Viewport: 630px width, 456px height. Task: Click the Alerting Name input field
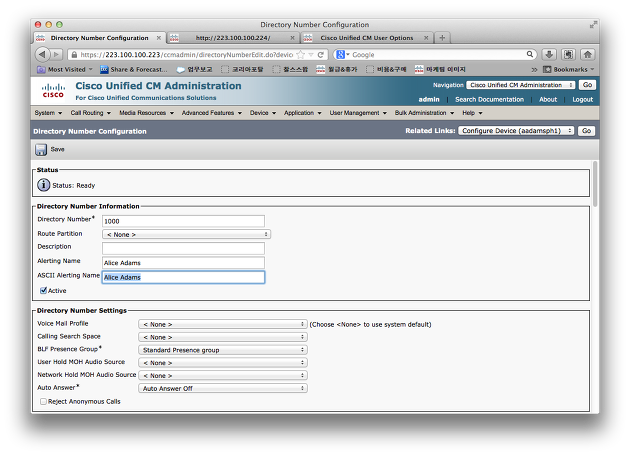pyautogui.click(x=183, y=263)
